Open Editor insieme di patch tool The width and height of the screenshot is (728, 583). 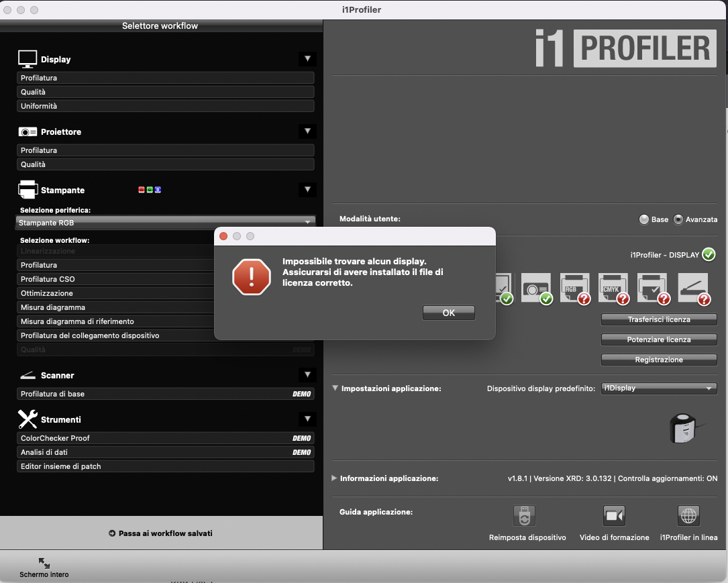(x=165, y=466)
